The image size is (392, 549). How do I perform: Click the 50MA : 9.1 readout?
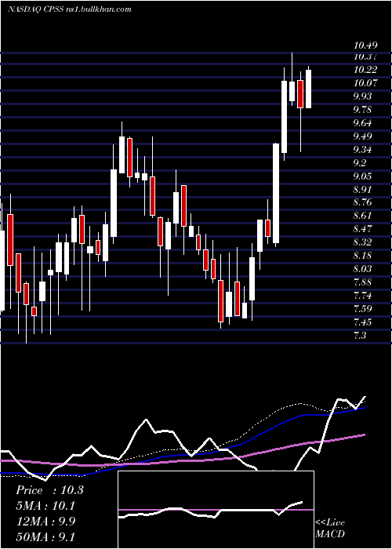(45, 536)
